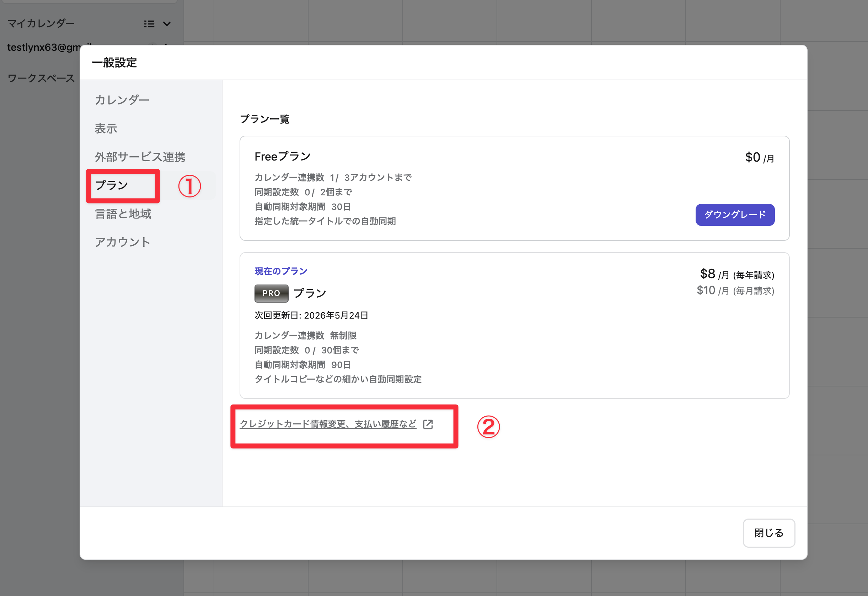Open the 外部サービス連携 settings section
Screen dimensions: 868x596
(x=140, y=157)
